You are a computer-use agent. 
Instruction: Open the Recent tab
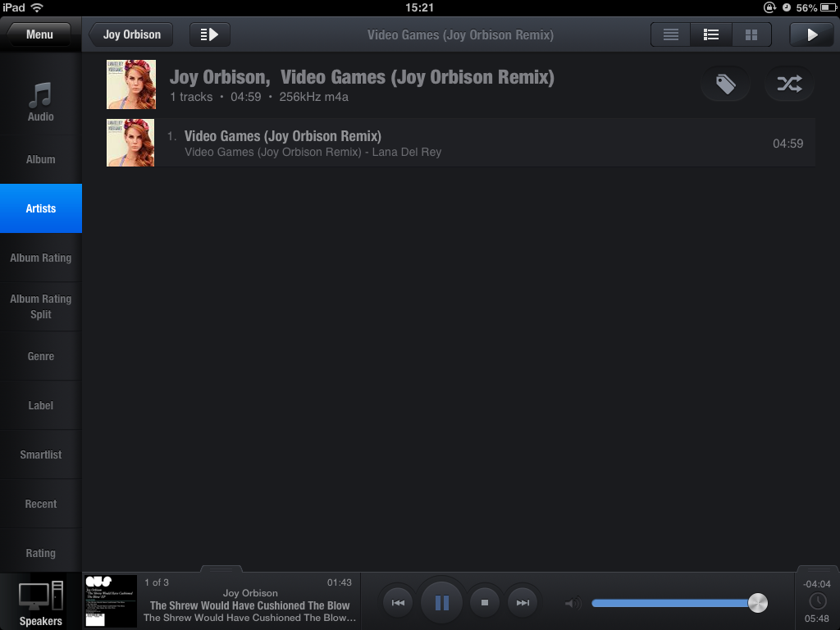click(41, 504)
